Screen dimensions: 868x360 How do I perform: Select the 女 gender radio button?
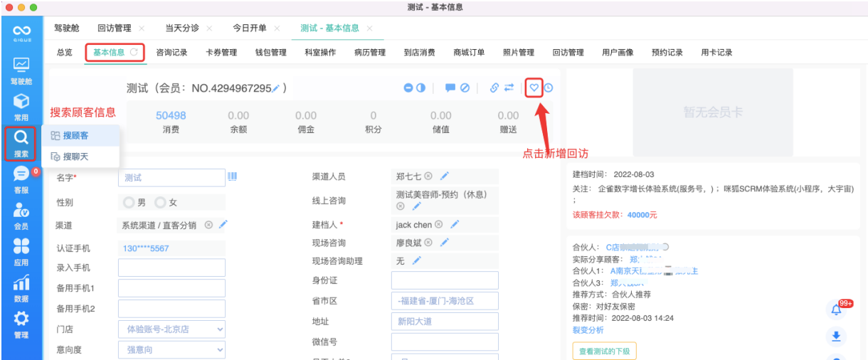(x=160, y=203)
